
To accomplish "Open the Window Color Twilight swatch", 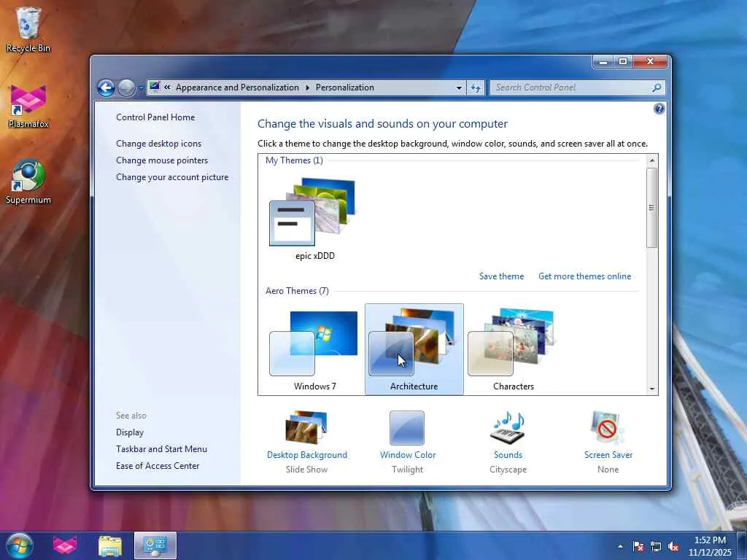I will click(x=407, y=428).
